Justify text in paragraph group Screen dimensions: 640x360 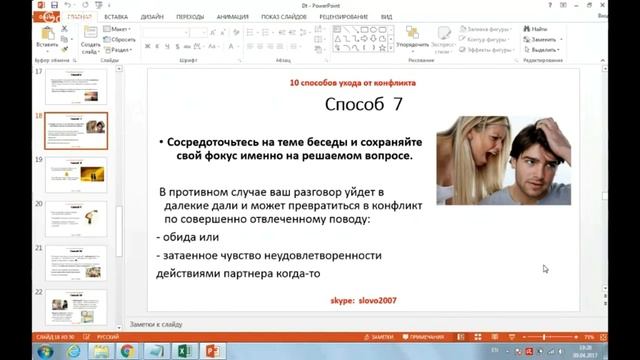click(280, 47)
